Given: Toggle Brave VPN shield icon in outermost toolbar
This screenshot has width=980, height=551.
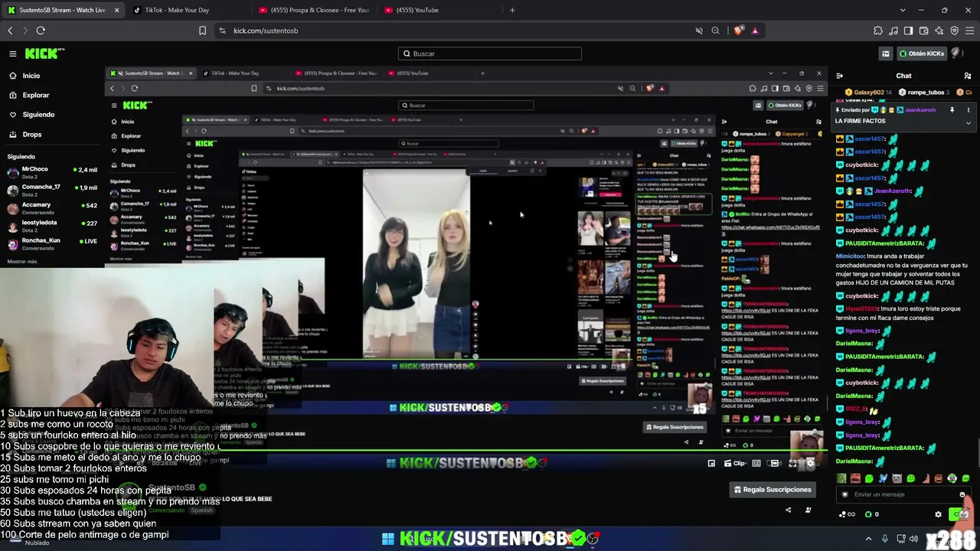Looking at the screenshot, I should click(x=954, y=31).
